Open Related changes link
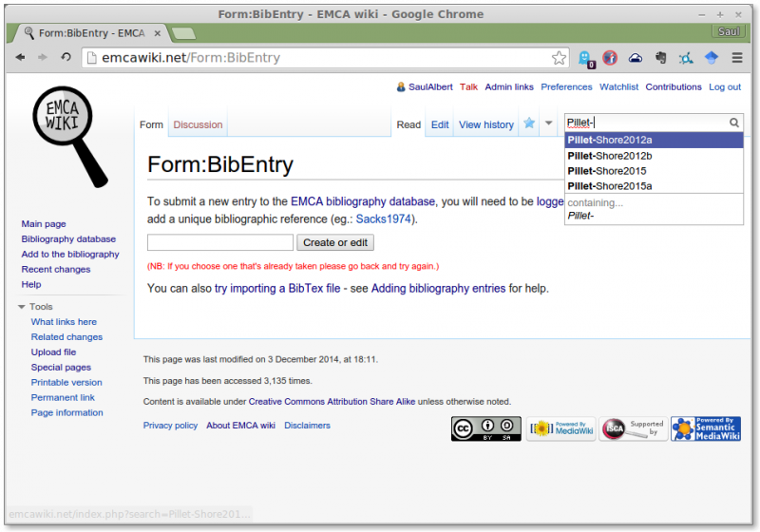 click(x=66, y=336)
